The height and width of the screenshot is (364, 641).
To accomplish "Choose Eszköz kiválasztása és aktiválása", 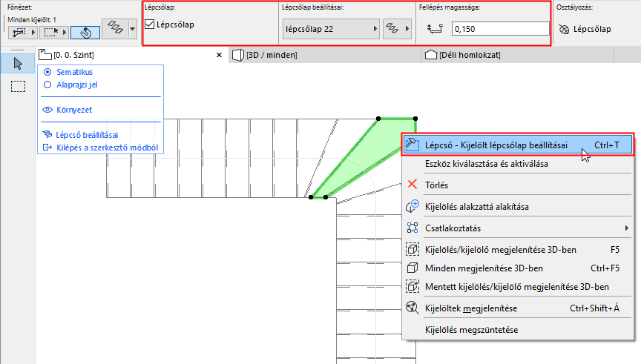I will pos(518,164).
